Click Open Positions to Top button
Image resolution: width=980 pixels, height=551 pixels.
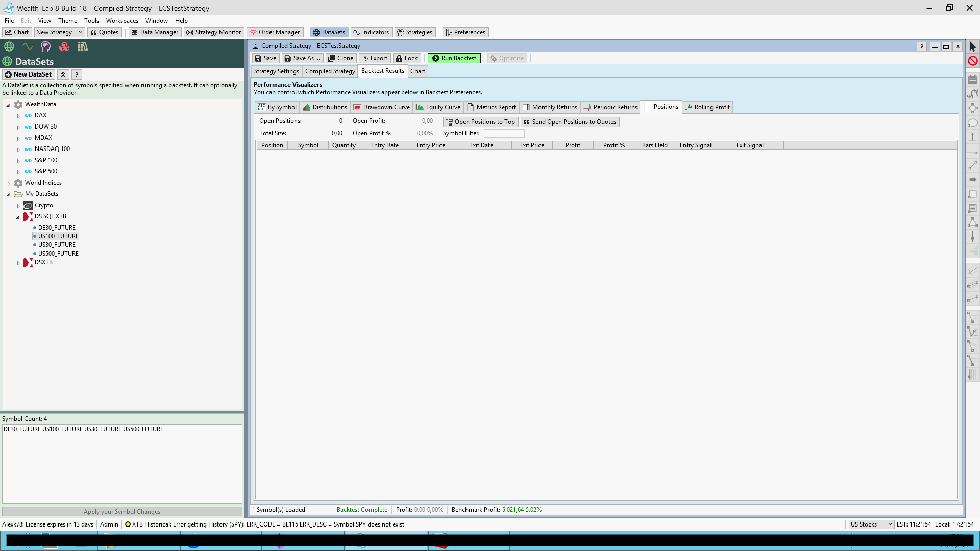tap(480, 122)
